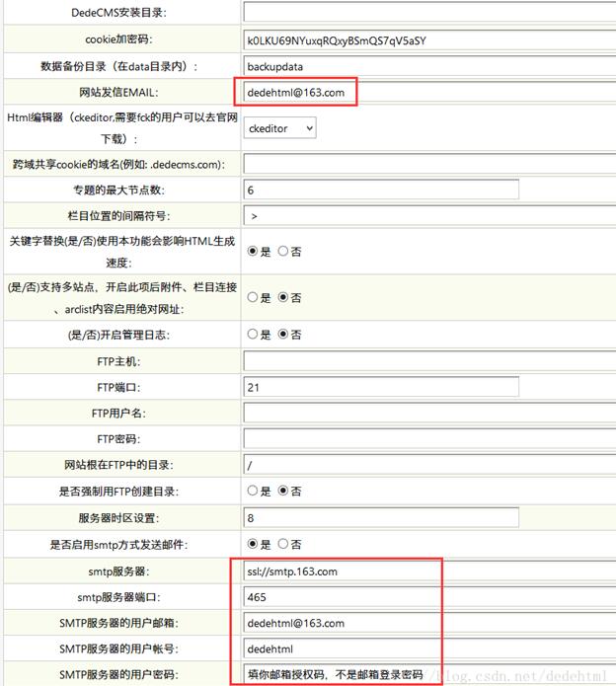Select 否 for 关键字替换 option
This screenshot has height=686, width=616.
point(283,252)
